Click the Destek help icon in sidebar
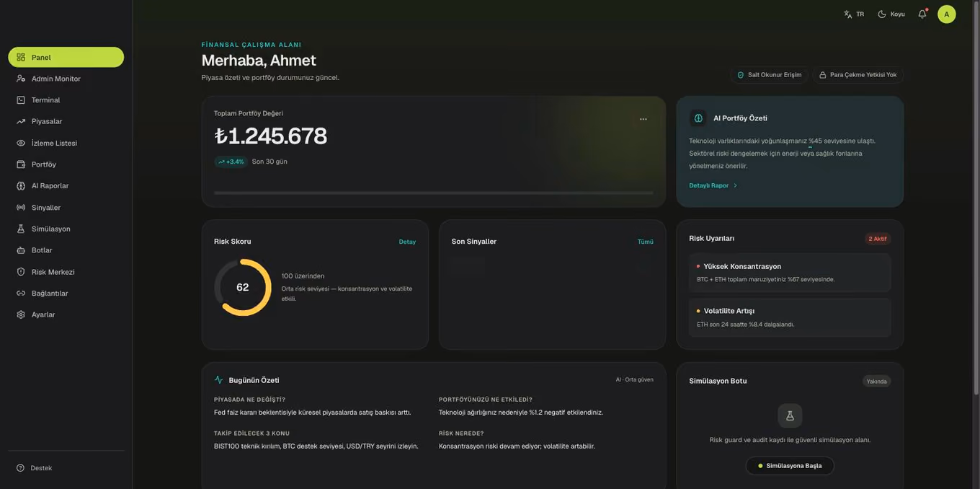 [20, 468]
